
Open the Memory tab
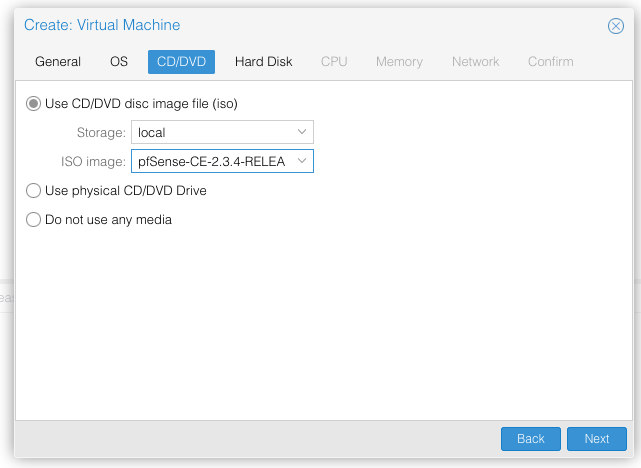point(399,62)
